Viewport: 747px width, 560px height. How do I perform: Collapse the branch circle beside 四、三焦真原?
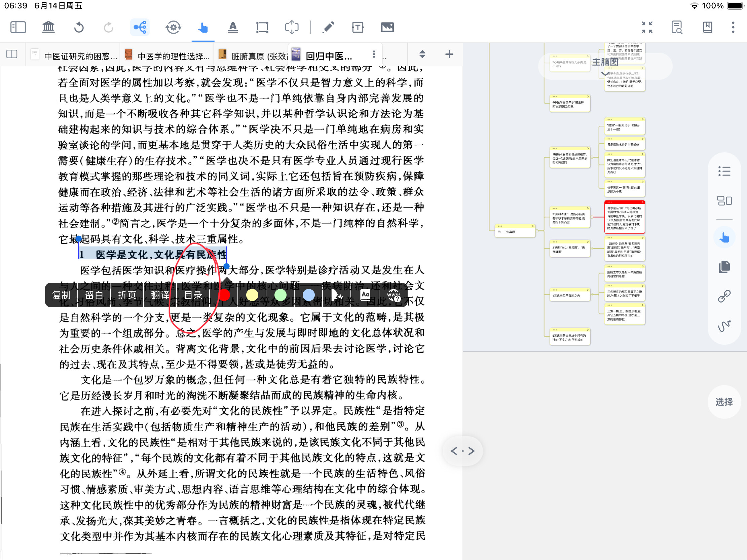[x=537, y=231]
